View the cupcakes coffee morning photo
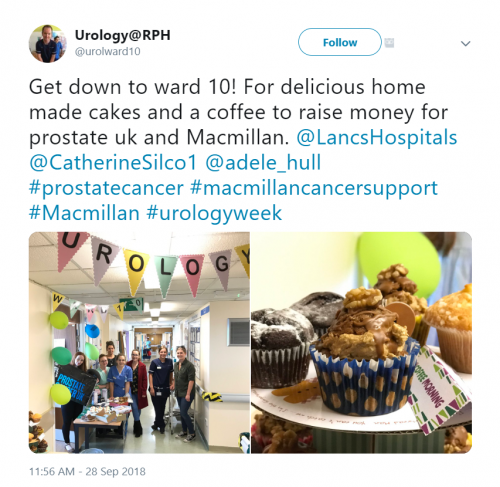Image resolution: width=500 pixels, height=487 pixels. pyautogui.click(x=361, y=343)
